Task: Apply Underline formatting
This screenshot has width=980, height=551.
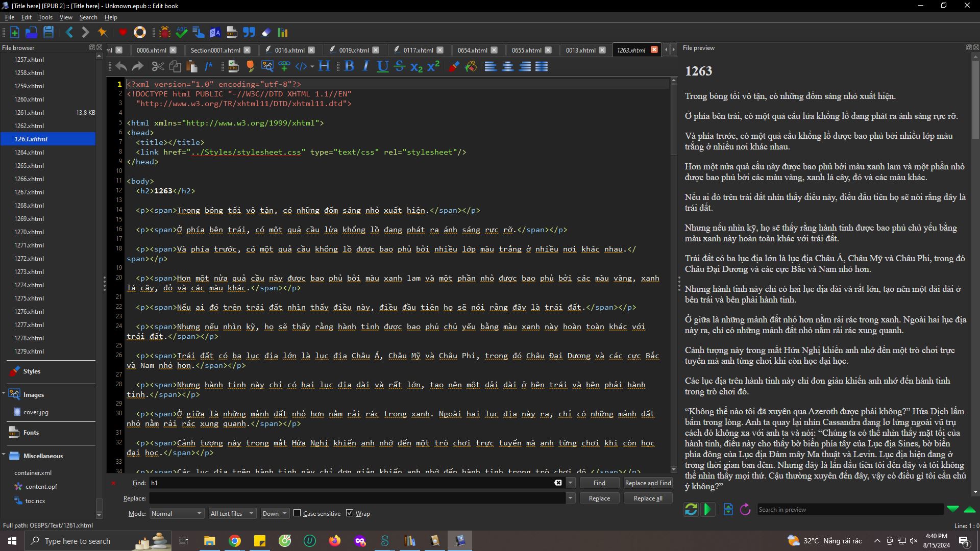Action: coord(383,66)
